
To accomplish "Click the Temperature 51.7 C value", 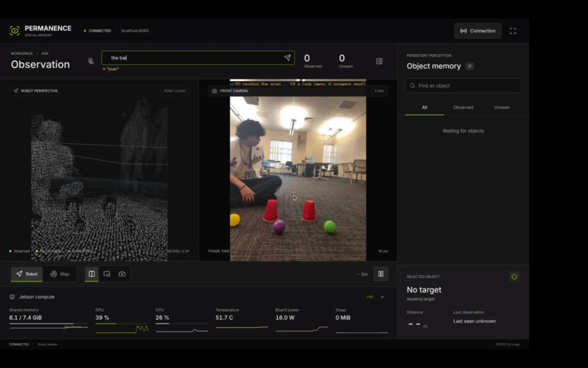I will pos(224,318).
